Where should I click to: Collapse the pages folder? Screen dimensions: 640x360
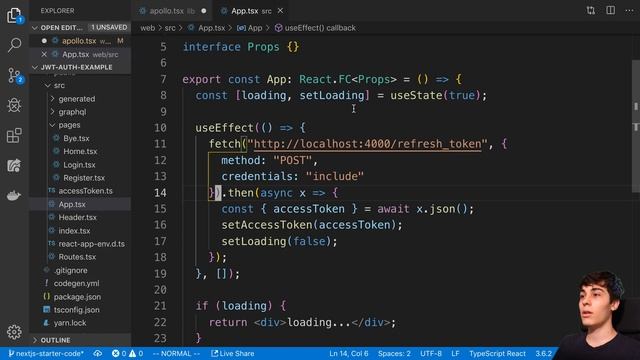tap(69, 125)
